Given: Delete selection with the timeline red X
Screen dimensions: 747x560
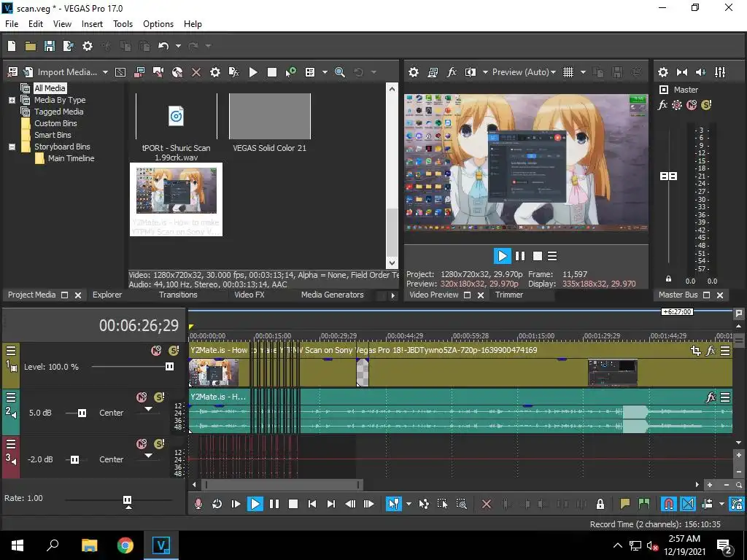Looking at the screenshot, I should click(x=487, y=503).
